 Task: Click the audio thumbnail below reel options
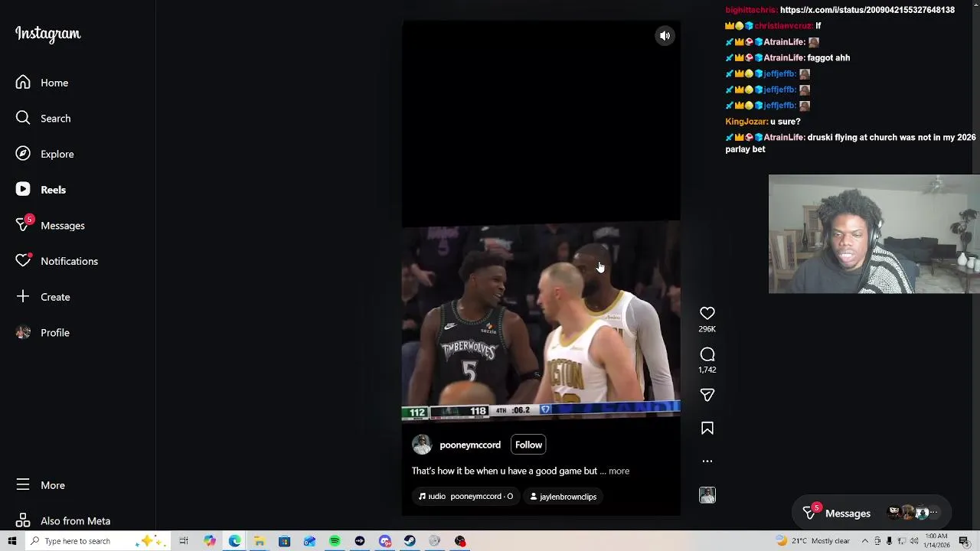(707, 495)
